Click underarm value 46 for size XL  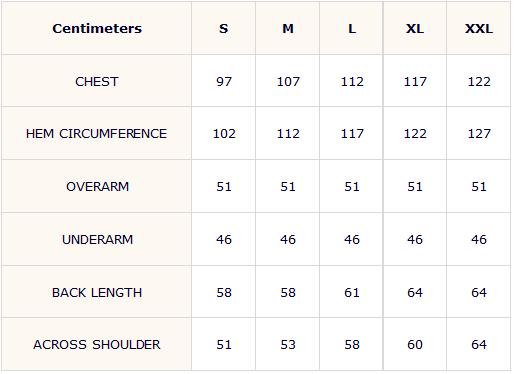[415, 240]
